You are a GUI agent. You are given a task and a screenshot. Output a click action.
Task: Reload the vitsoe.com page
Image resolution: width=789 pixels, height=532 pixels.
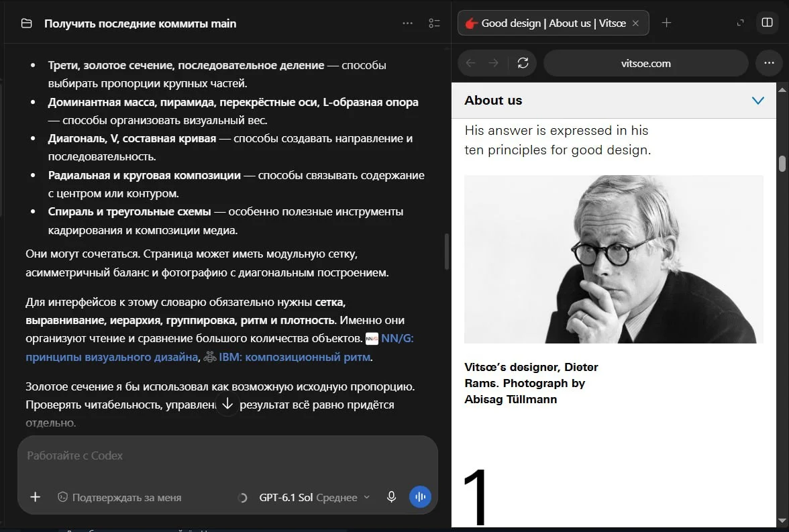click(523, 63)
